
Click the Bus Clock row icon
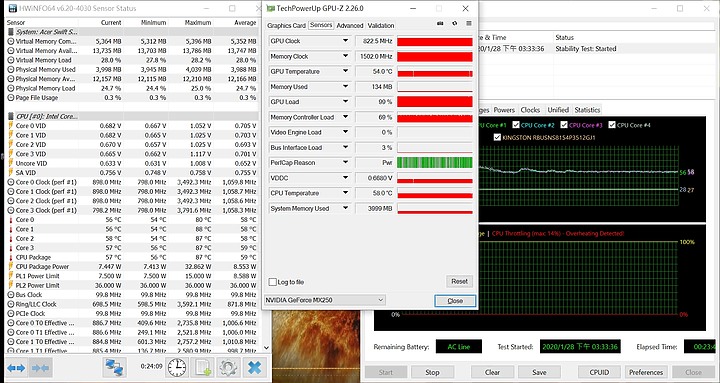(11, 295)
